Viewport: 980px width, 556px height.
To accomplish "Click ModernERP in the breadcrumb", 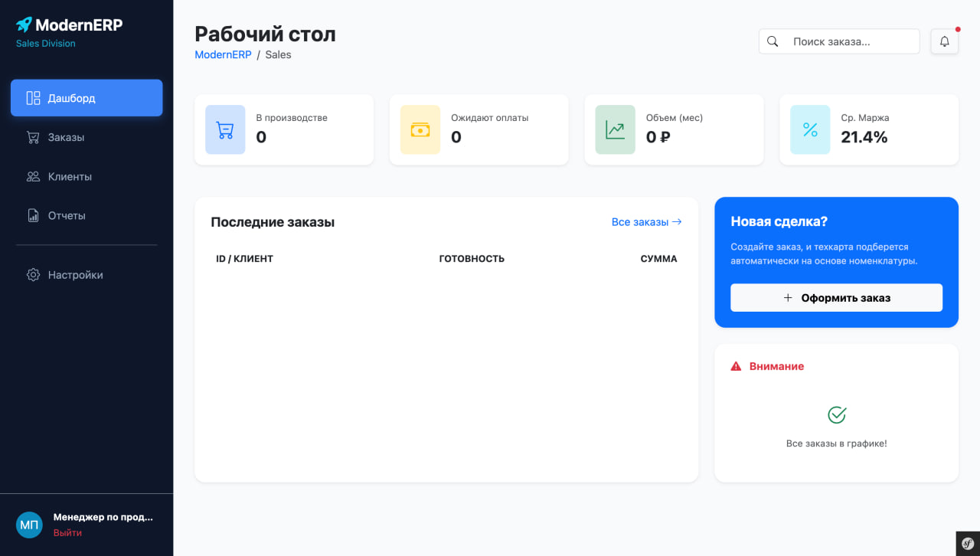I will 223,54.
